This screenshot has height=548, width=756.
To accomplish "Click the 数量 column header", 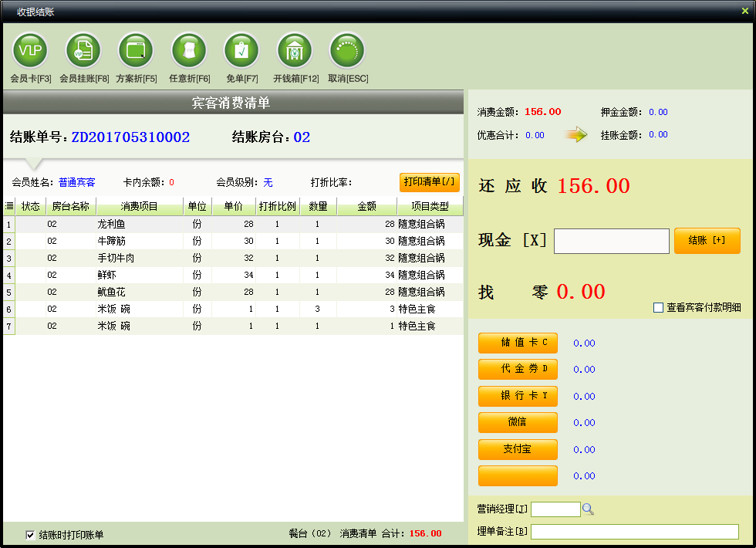I will pyautogui.click(x=318, y=206).
